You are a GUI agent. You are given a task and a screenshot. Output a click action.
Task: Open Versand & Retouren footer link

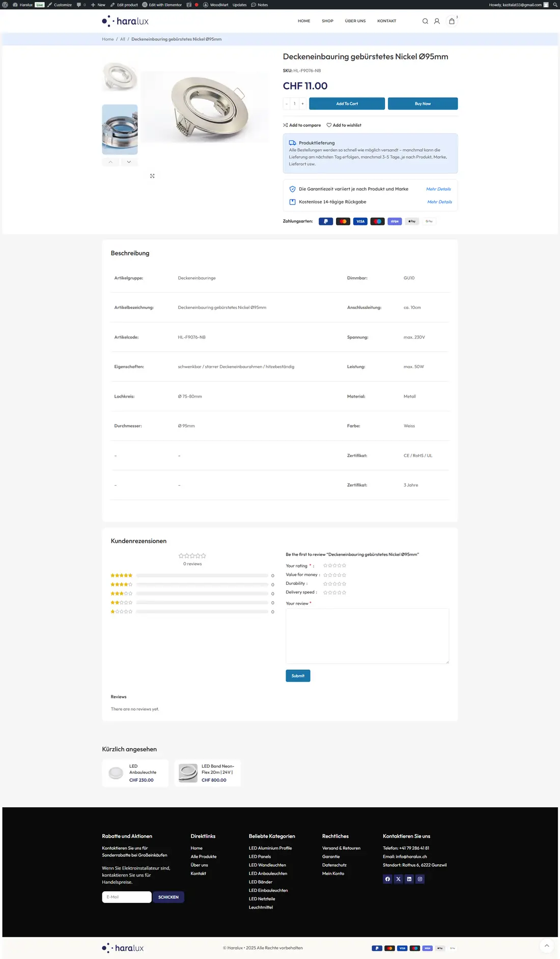click(341, 849)
